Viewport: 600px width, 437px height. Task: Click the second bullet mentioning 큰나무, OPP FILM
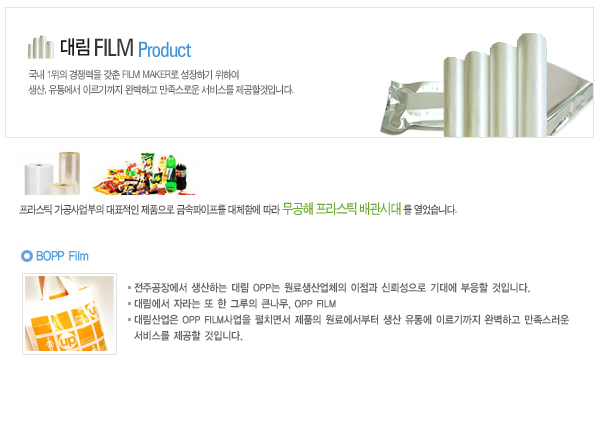pyautogui.click(x=232, y=304)
